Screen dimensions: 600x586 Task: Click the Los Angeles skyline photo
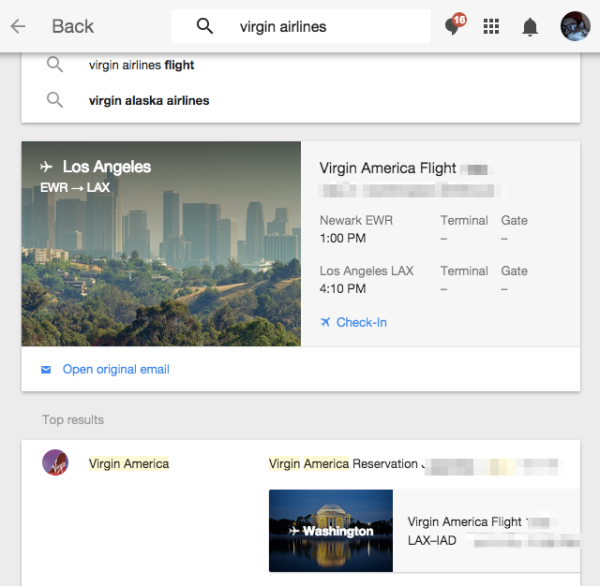(x=161, y=244)
